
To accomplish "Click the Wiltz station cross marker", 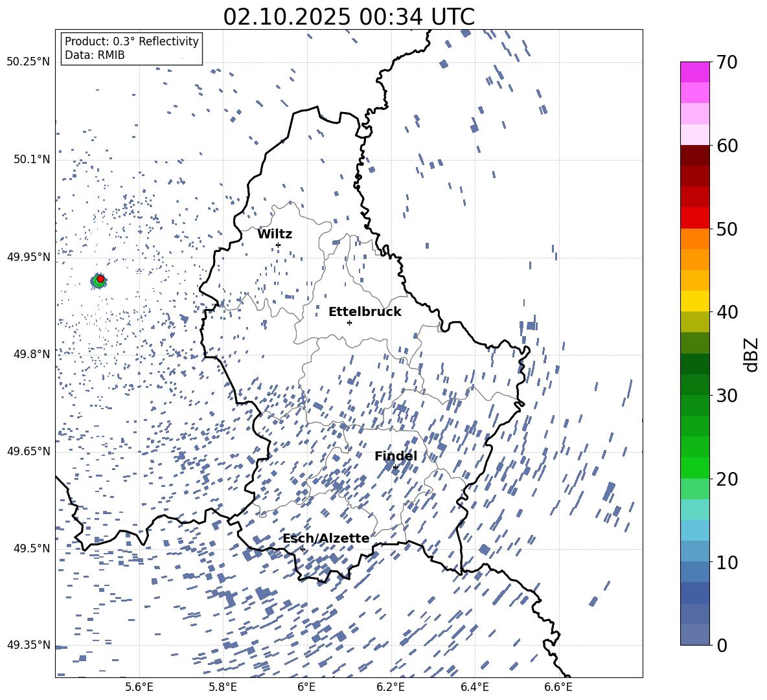I will click(x=279, y=245).
